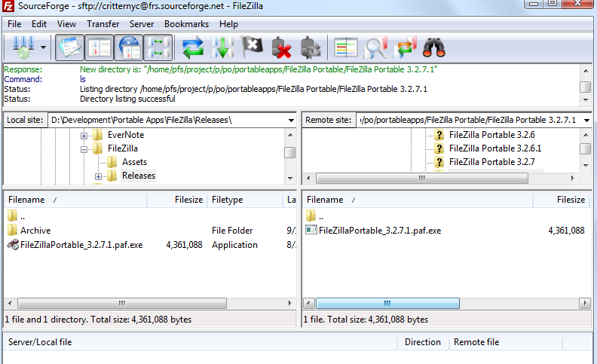The image size is (597, 364).
Task: Select FileZilla Portable 3.2.6.1 remote folder
Action: 495,148
